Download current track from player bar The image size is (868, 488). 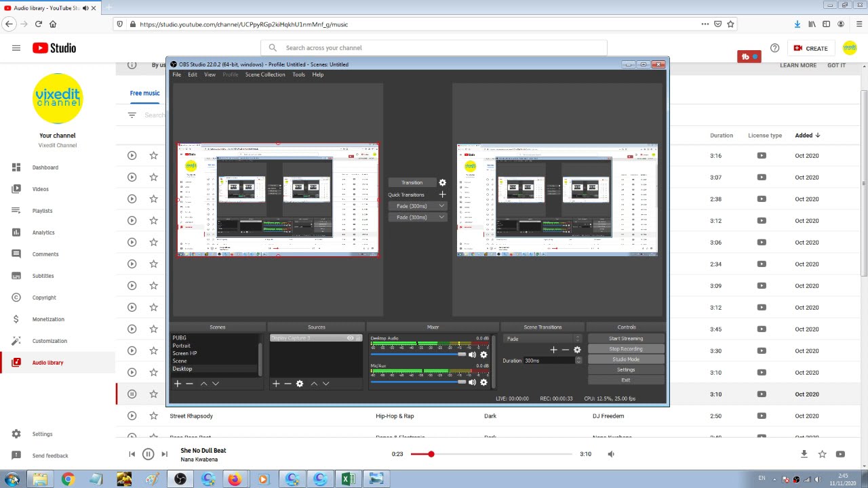click(804, 454)
